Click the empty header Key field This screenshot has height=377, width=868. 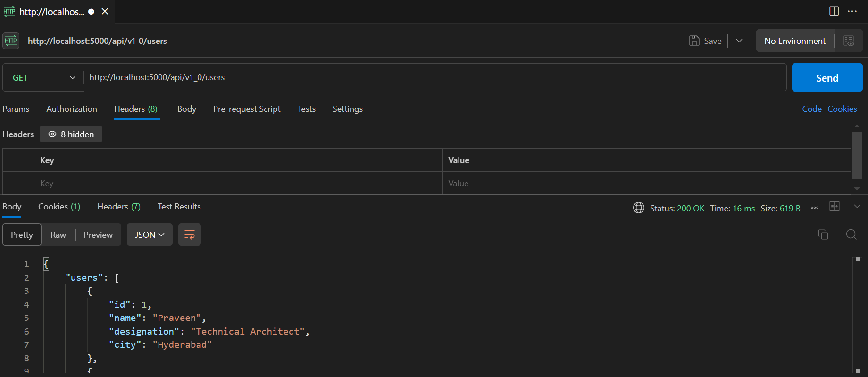click(x=238, y=183)
